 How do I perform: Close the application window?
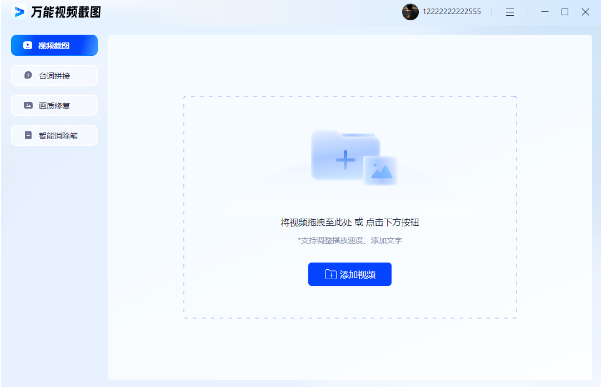pyautogui.click(x=585, y=12)
